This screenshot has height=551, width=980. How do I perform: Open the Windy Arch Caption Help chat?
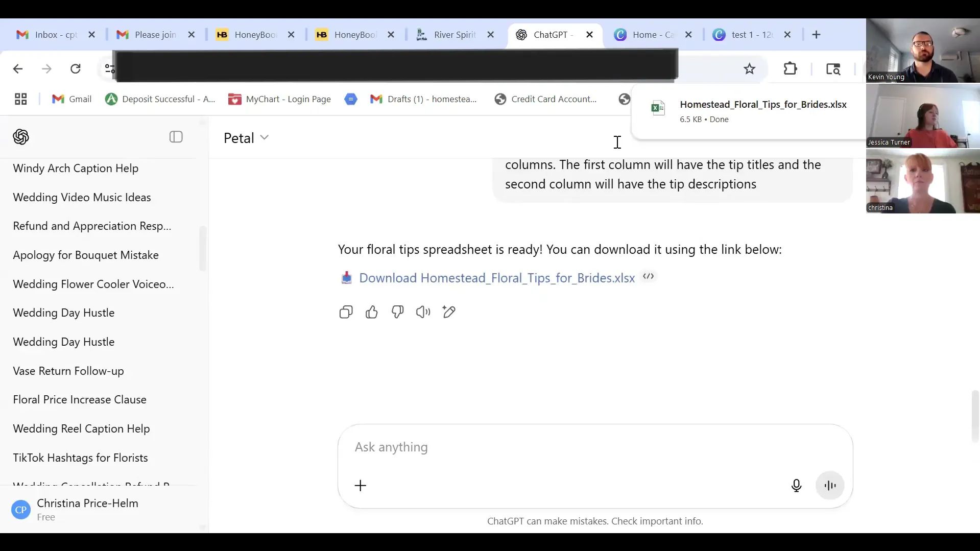pos(76,169)
